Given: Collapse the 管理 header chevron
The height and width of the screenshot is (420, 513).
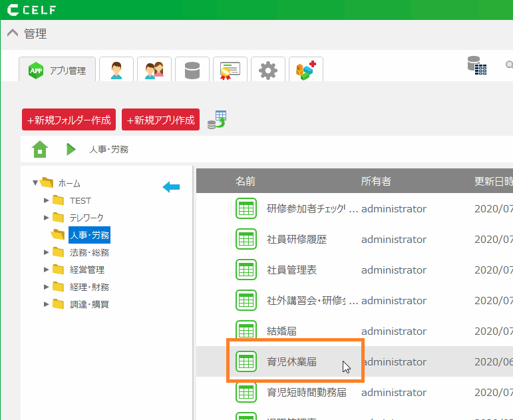Looking at the screenshot, I should coord(13,34).
